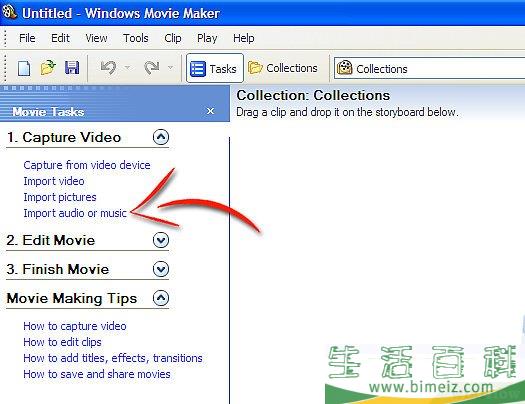Open the Play menu
The height and width of the screenshot is (404, 525).
tap(207, 38)
